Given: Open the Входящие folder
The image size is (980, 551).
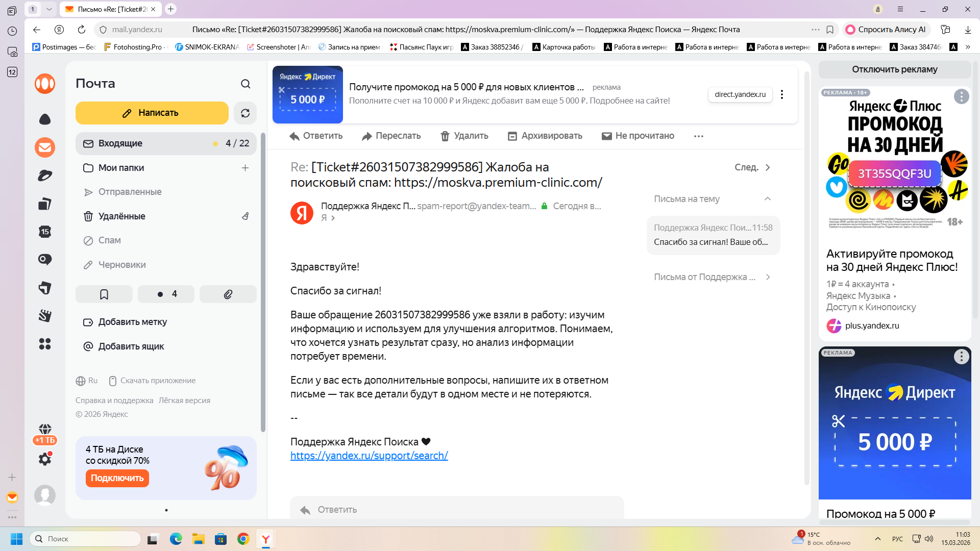Looking at the screenshot, I should pos(120,143).
